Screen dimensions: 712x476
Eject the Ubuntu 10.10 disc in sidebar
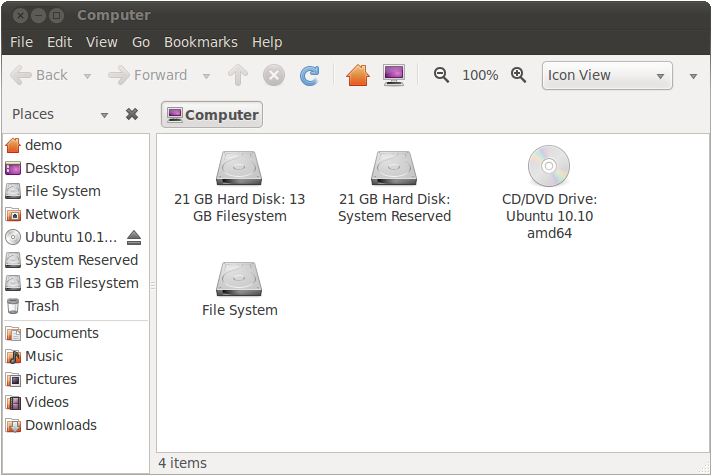point(135,237)
